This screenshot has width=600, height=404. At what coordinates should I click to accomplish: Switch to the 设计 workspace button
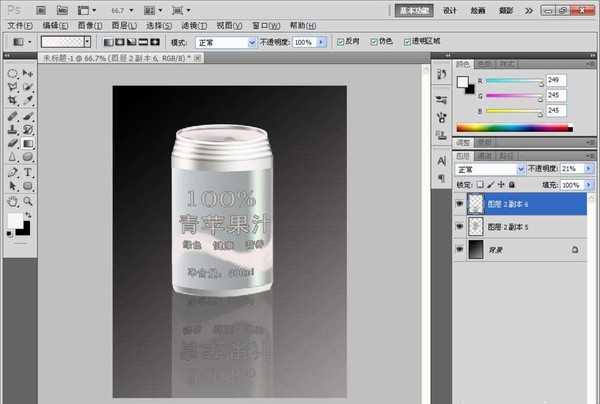click(450, 9)
